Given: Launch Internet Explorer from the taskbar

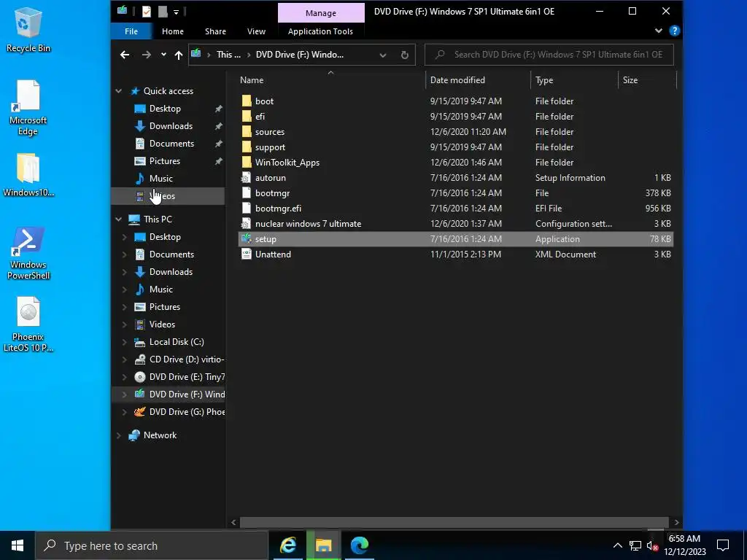Looking at the screenshot, I should (287, 545).
